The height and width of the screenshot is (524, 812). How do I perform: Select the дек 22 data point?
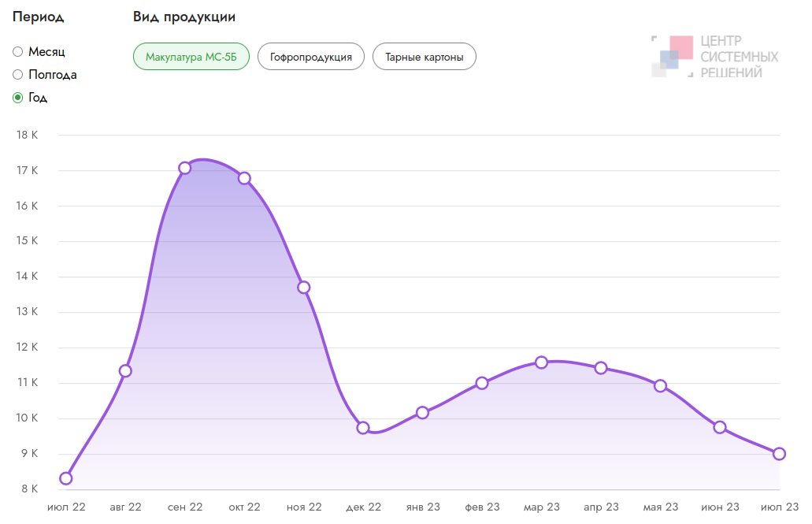pos(363,428)
